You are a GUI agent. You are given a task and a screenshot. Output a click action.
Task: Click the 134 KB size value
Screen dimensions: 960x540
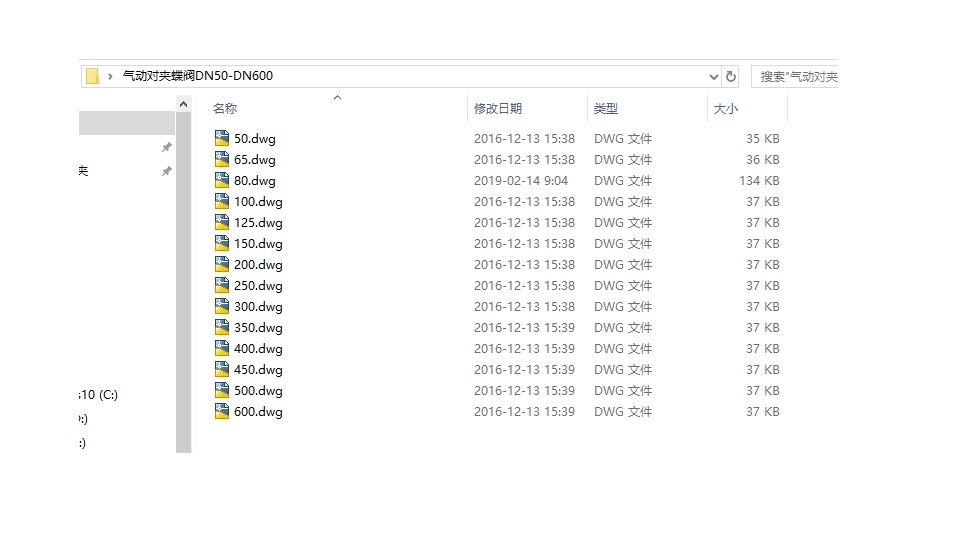[x=759, y=181]
